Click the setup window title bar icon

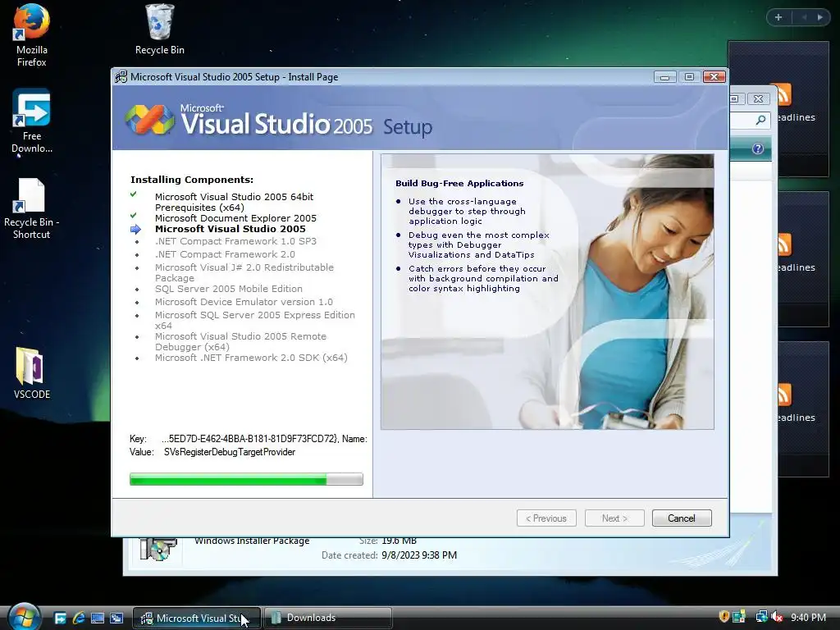pyautogui.click(x=121, y=76)
